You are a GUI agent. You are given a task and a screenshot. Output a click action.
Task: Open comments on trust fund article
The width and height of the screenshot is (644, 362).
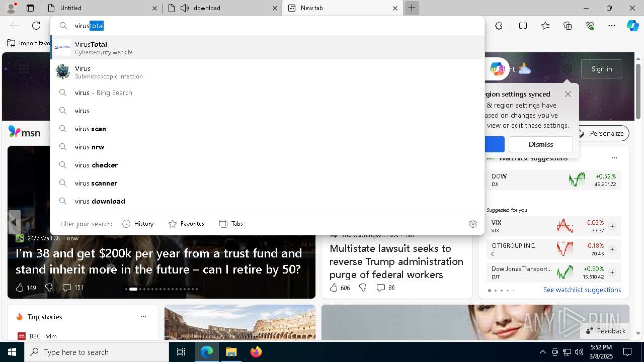click(x=72, y=288)
